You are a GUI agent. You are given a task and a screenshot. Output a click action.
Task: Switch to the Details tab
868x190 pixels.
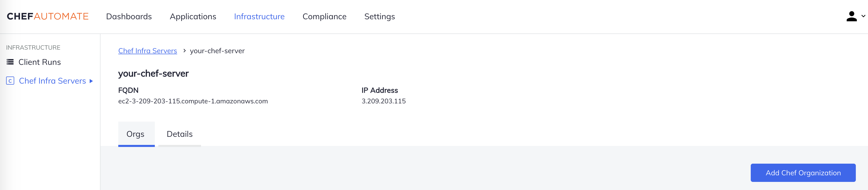pyautogui.click(x=180, y=134)
